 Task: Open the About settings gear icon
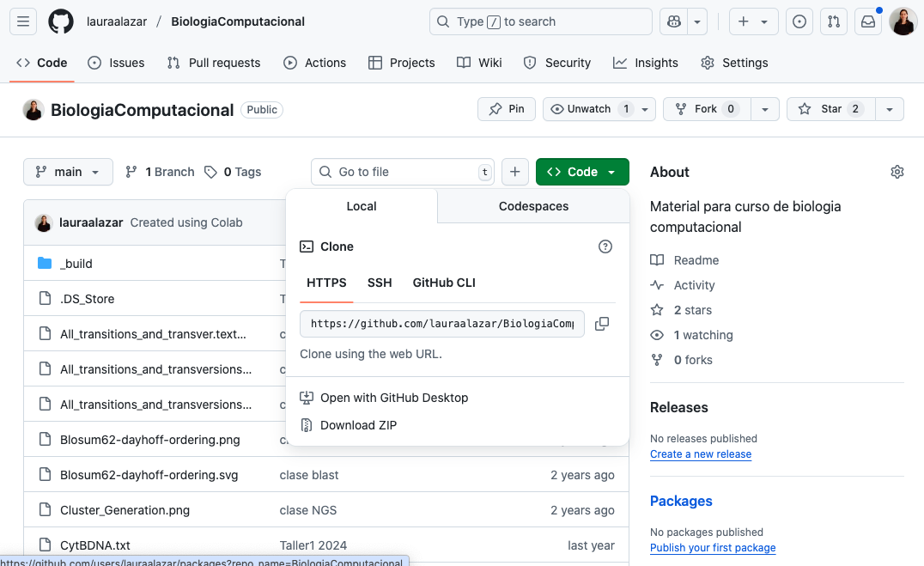coord(897,172)
